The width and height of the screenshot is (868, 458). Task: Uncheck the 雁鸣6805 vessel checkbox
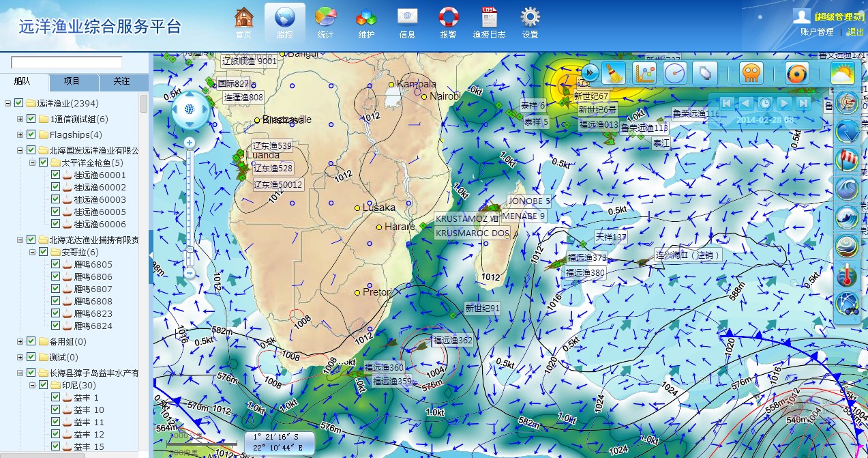(x=56, y=265)
